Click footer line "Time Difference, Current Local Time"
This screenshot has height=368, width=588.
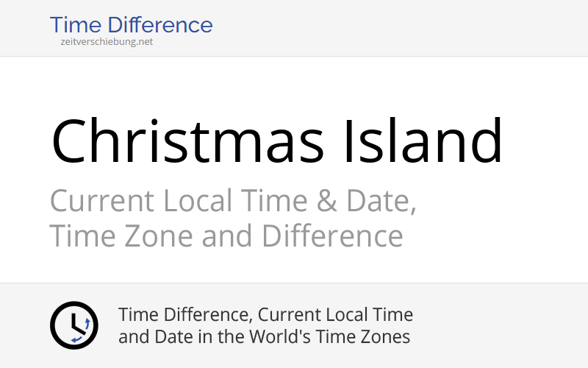265,315
